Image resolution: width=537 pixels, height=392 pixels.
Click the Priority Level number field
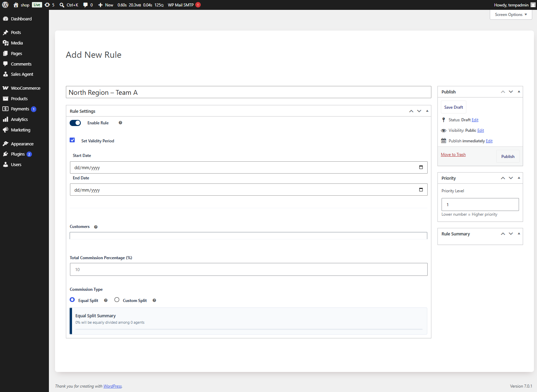(x=480, y=204)
